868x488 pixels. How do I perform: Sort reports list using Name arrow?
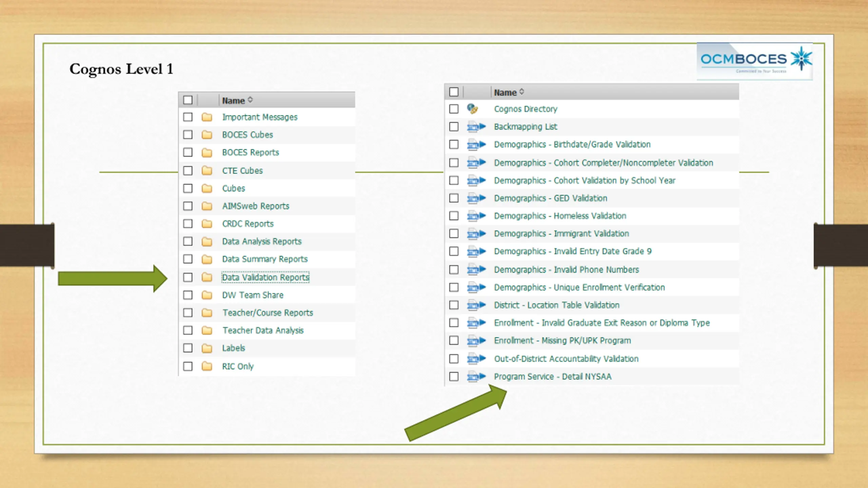click(522, 91)
